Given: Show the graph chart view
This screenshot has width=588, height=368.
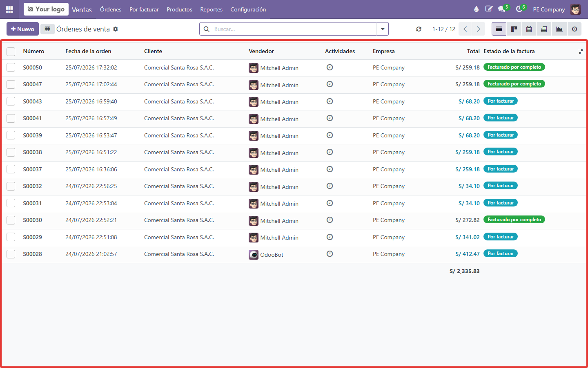Looking at the screenshot, I should point(559,29).
